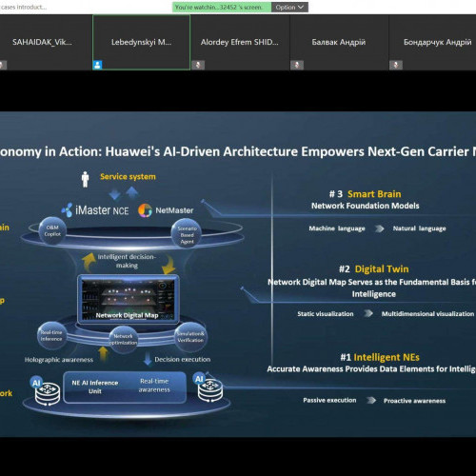Click the "Multidimensional visualization" text
The image size is (476, 476).
click(427, 314)
